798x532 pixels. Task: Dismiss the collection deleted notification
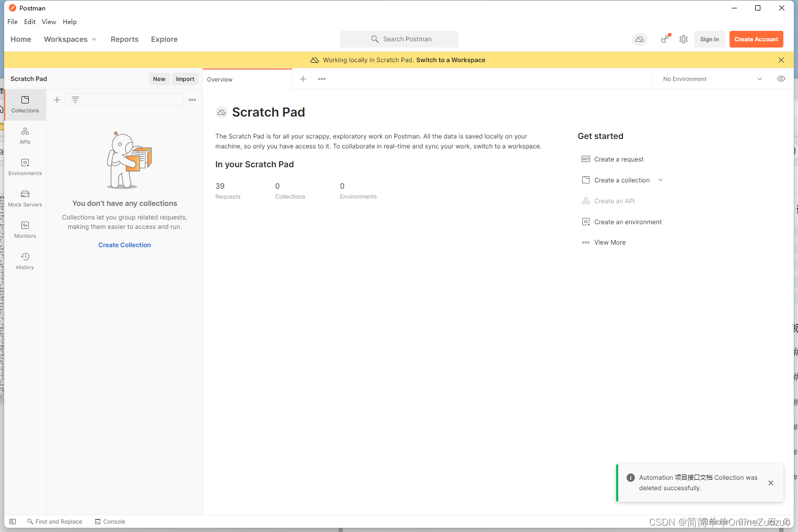(771, 483)
